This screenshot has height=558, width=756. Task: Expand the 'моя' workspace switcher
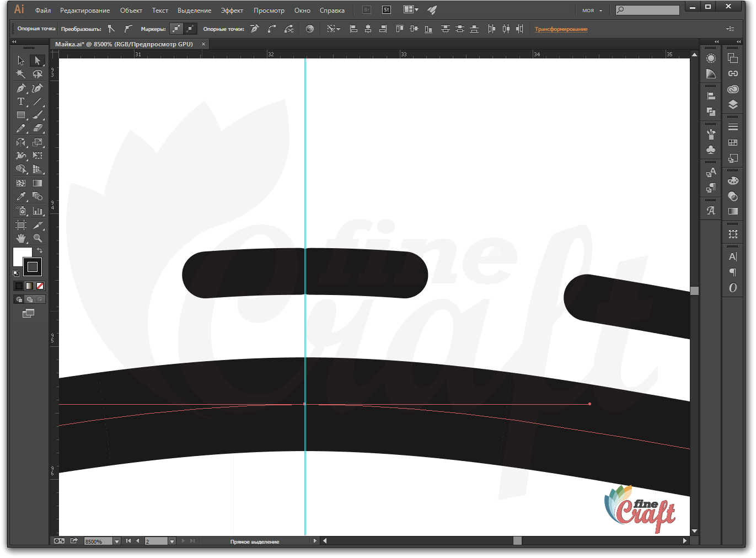click(592, 10)
